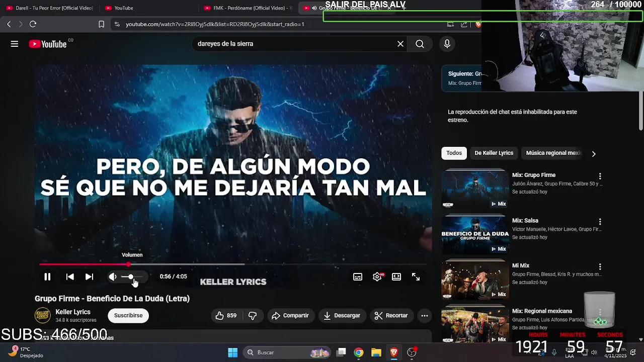The width and height of the screenshot is (644, 362).
Task: Show more filter chips with right arrow
Action: tap(594, 154)
